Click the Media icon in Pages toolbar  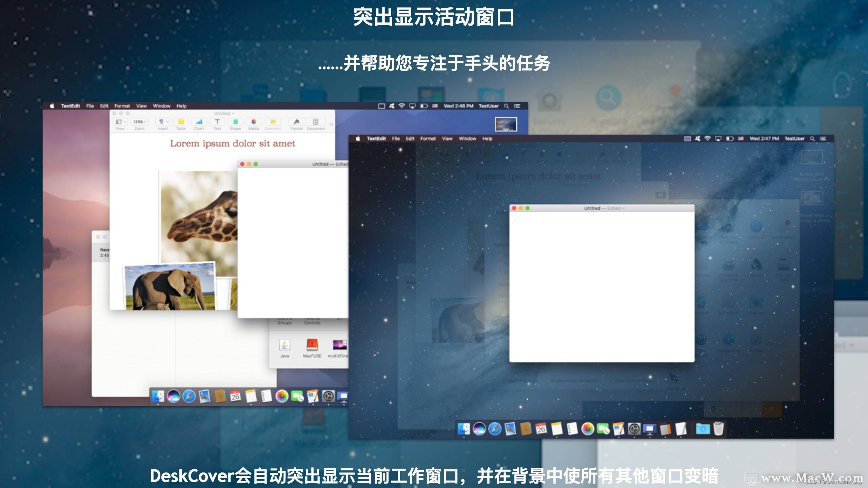[x=254, y=122]
